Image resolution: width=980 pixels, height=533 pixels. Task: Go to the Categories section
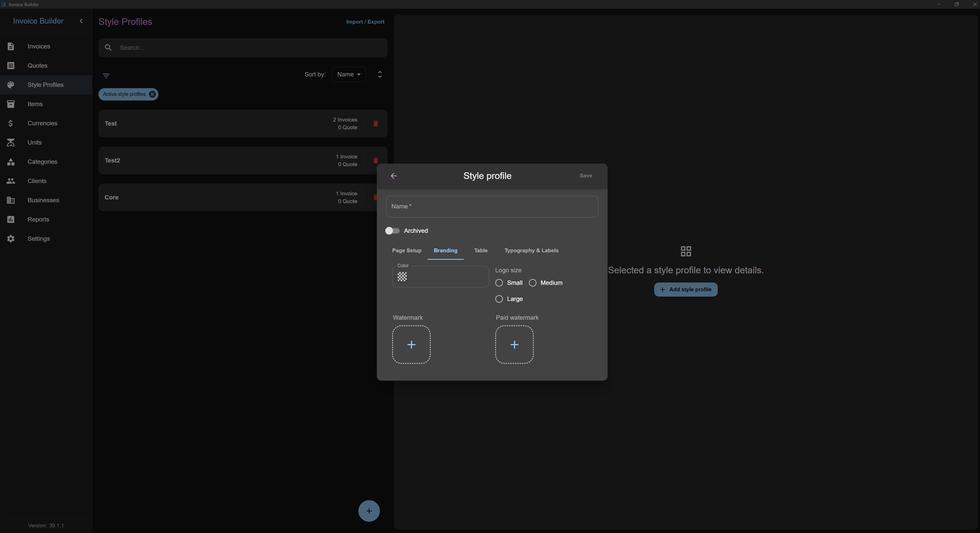coord(46,162)
